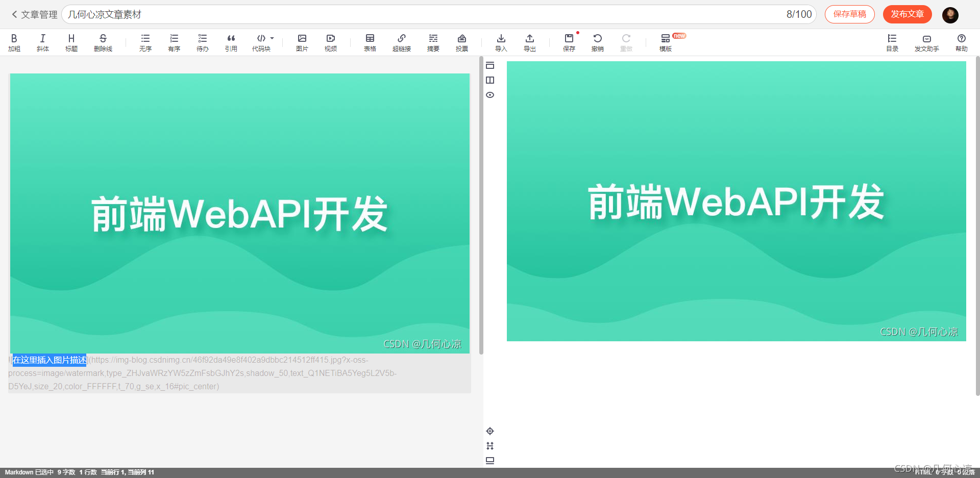Insert a blockquote (引用)
Image resolution: width=980 pixels, height=478 pixels.
point(231,42)
